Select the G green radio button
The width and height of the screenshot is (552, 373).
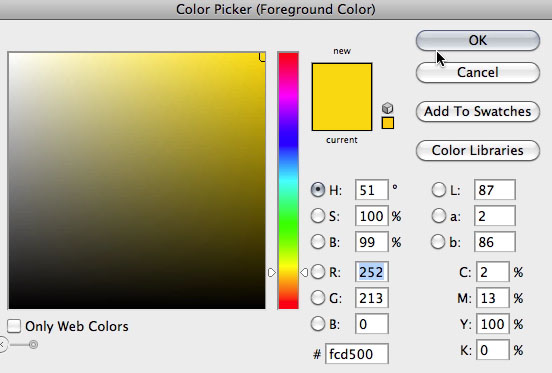(x=318, y=298)
